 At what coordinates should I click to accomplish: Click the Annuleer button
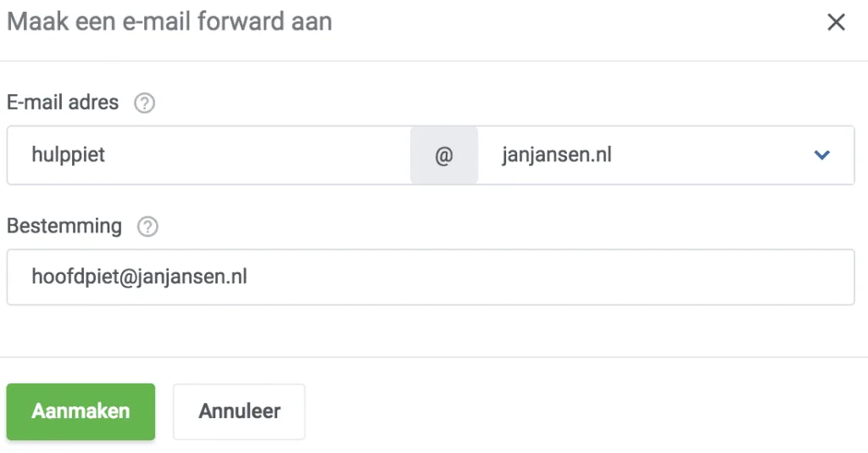[x=239, y=411]
